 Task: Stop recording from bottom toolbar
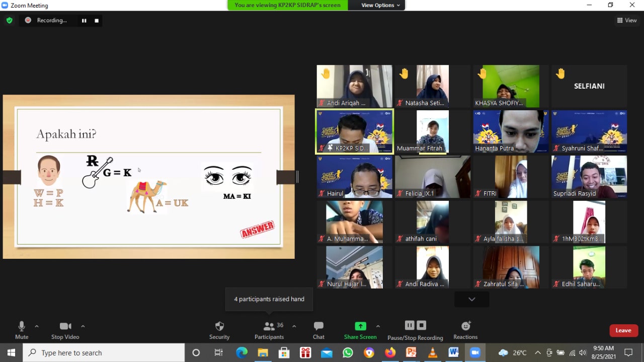422,325
